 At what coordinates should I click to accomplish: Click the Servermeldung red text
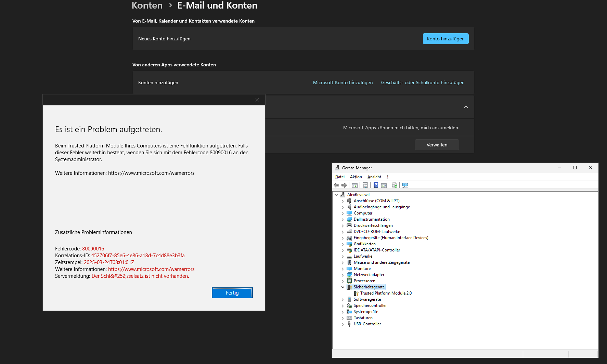tap(140, 276)
